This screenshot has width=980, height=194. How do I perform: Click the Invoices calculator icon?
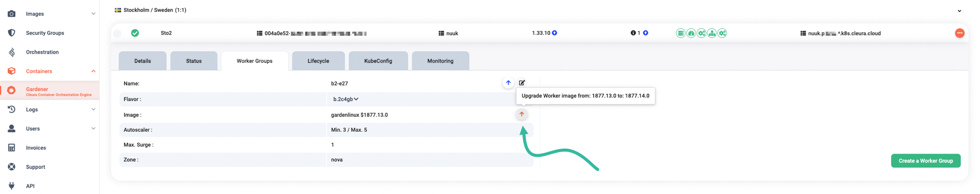coord(11,148)
